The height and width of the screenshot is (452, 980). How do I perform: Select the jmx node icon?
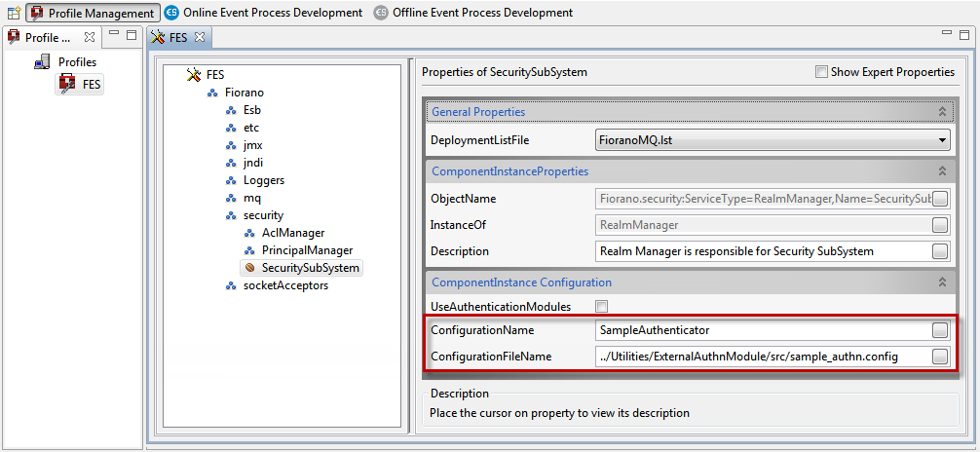pyautogui.click(x=231, y=146)
